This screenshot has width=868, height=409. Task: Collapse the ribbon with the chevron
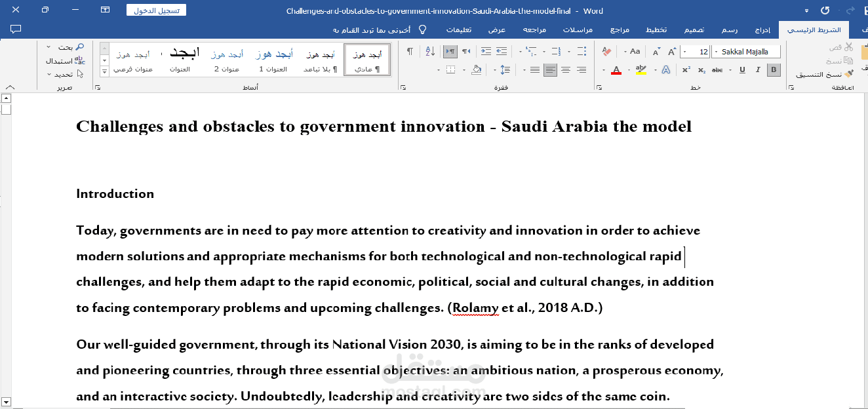(10, 87)
